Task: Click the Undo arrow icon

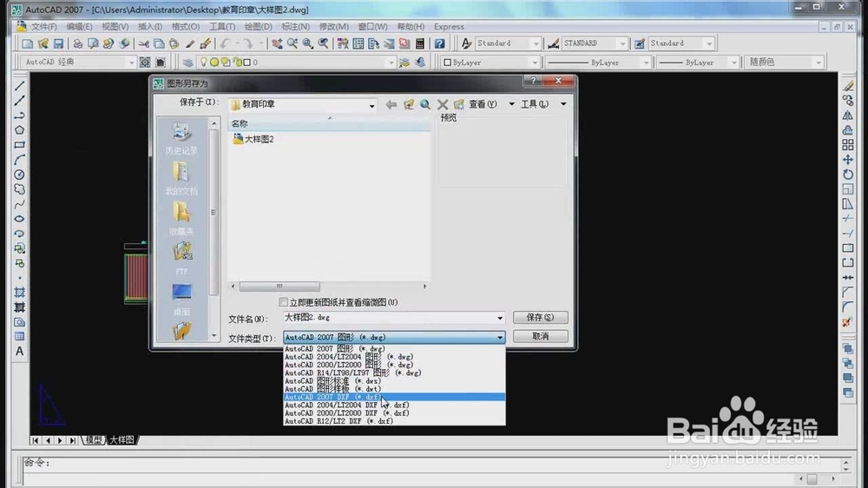Action: (224, 43)
